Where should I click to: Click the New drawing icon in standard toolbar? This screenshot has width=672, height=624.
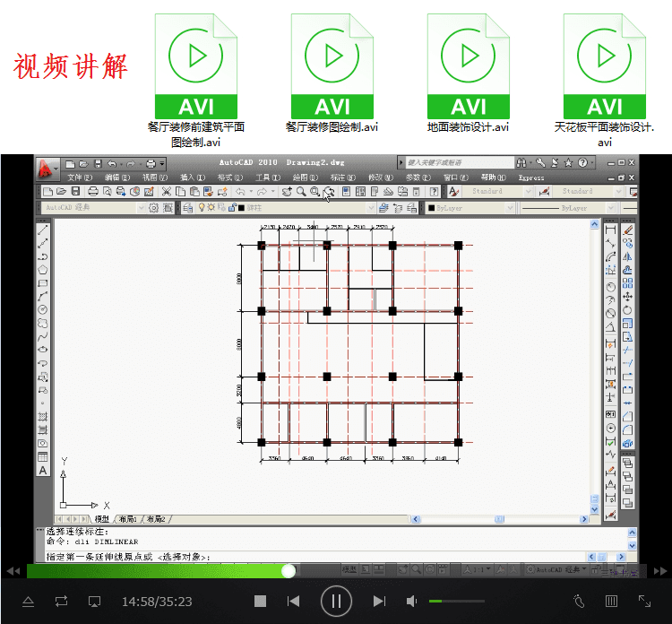pos(48,192)
